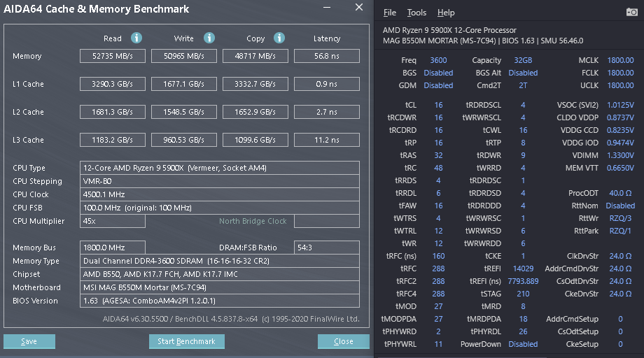Click the L3 Cache copy value 1099.6 GB/s
644x358 pixels.
[255, 140]
